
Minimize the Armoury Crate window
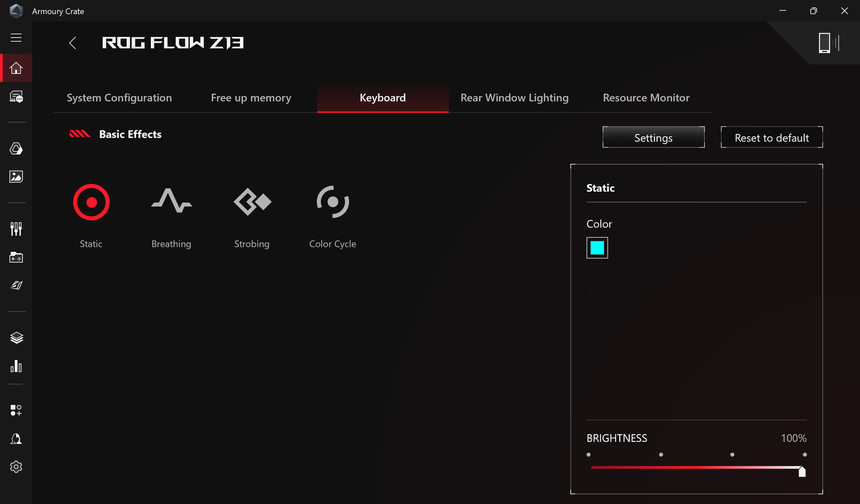point(783,11)
